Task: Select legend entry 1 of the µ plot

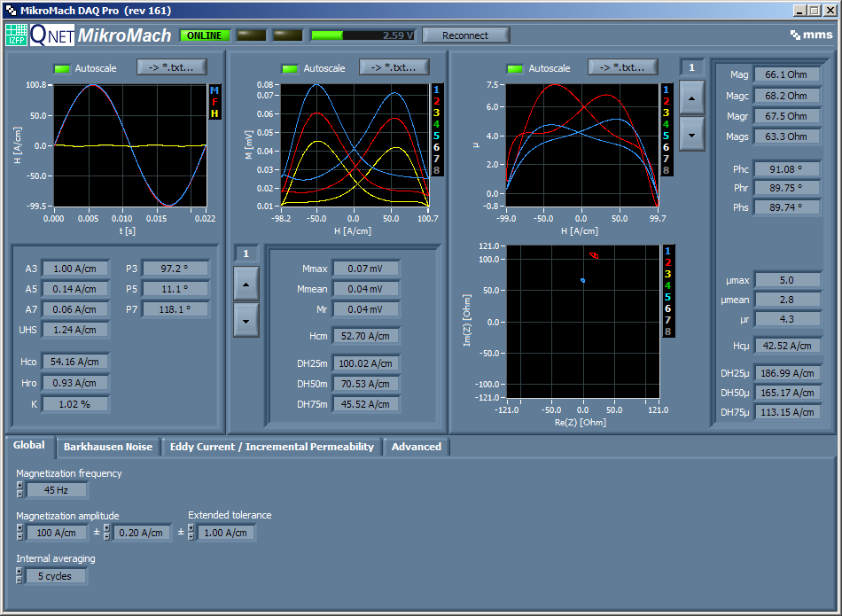Action: coord(666,90)
